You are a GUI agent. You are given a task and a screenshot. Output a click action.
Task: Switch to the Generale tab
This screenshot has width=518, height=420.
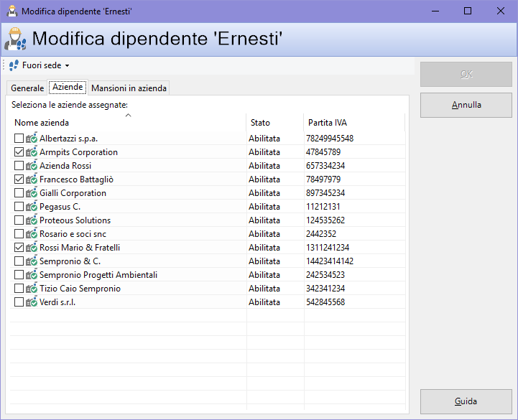27,88
